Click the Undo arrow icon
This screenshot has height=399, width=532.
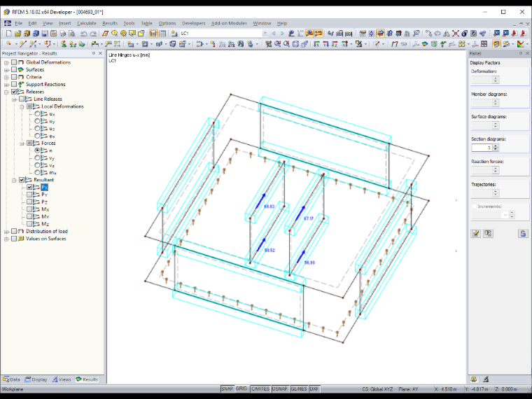(84, 34)
